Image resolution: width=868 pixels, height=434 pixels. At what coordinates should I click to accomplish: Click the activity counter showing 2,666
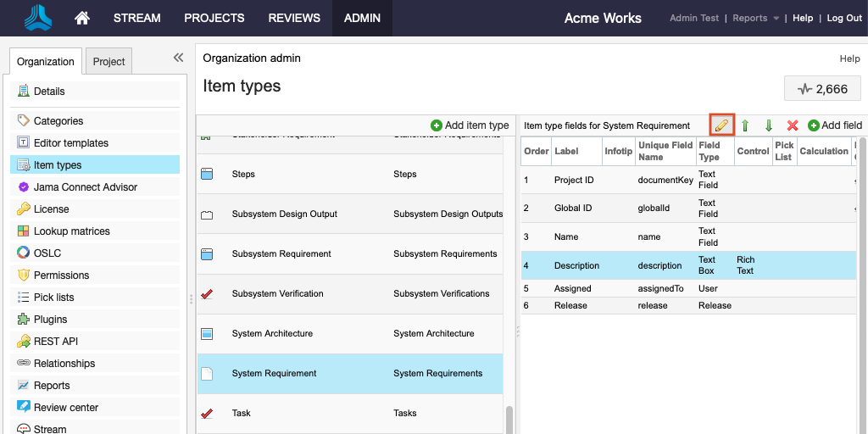822,89
